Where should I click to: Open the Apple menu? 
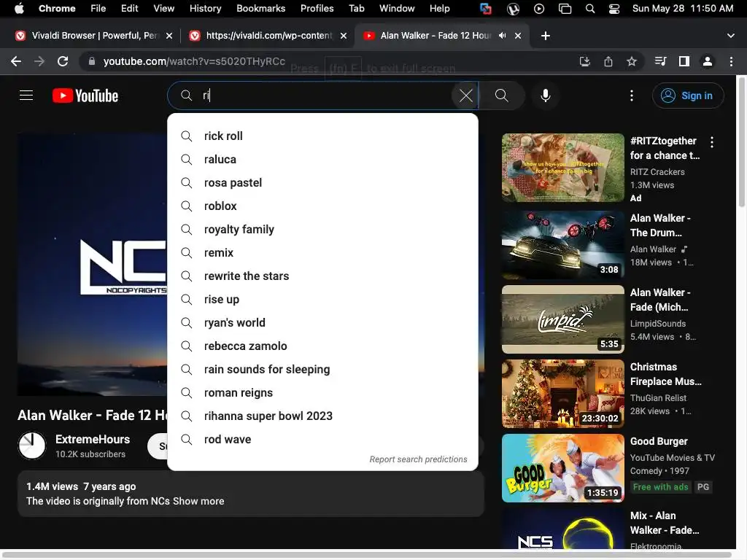(x=19, y=9)
